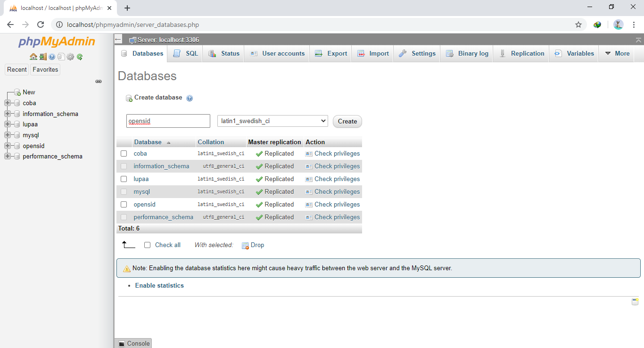644x348 pixels.
Task: Open panel settings via gear icon
Action: pyautogui.click(x=70, y=57)
